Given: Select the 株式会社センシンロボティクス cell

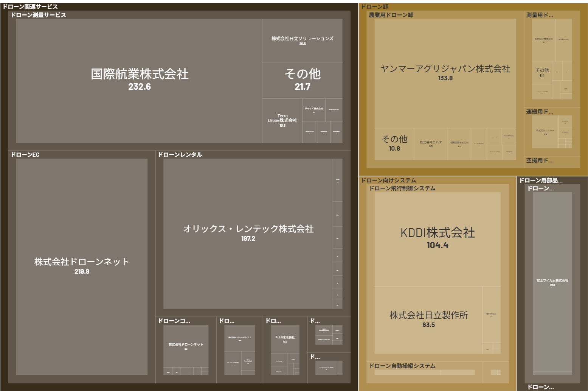Looking at the screenshot, I should [240, 336].
